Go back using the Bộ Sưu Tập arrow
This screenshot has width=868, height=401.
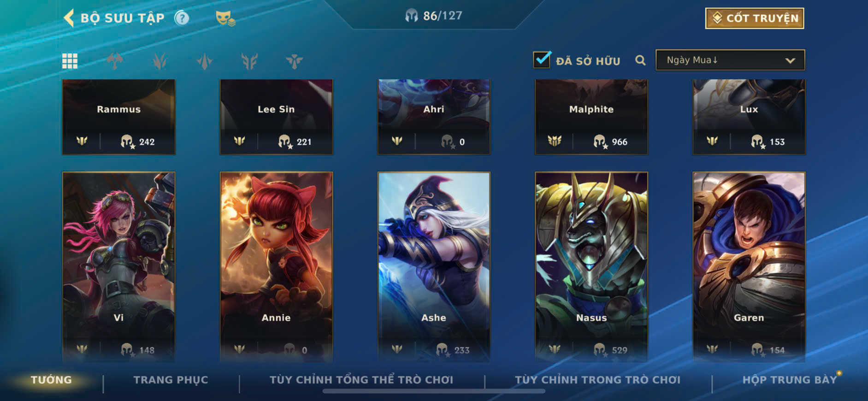coord(69,18)
